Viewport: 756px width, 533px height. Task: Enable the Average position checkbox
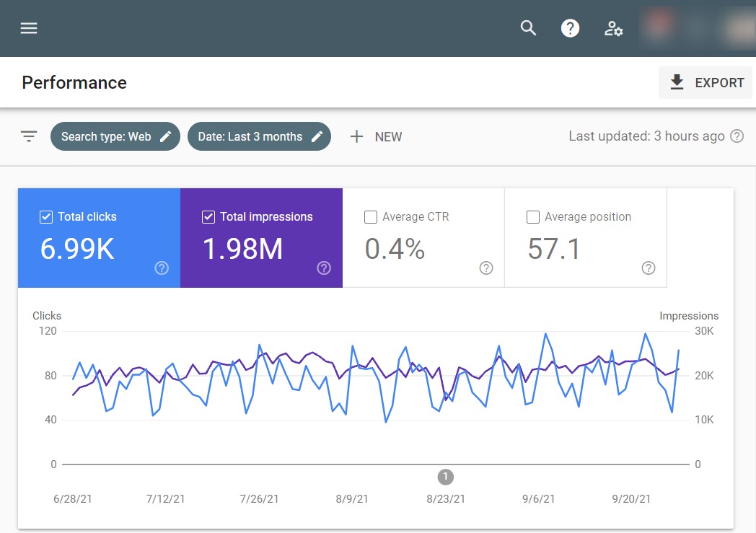[533, 217]
